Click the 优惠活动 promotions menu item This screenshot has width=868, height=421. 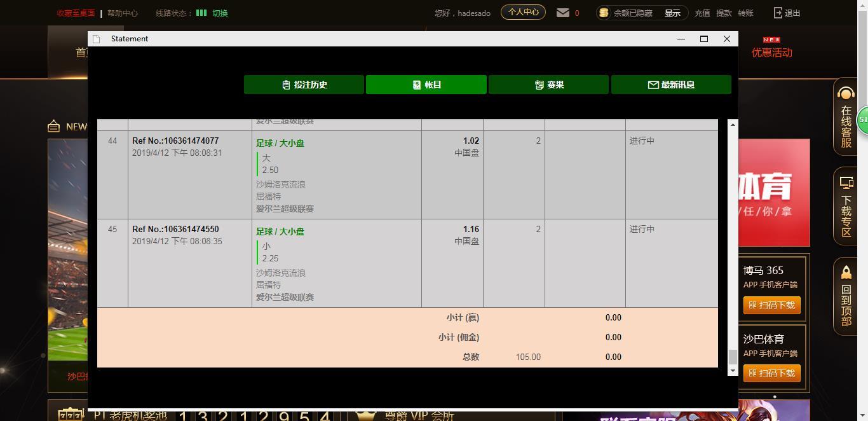[x=771, y=53]
